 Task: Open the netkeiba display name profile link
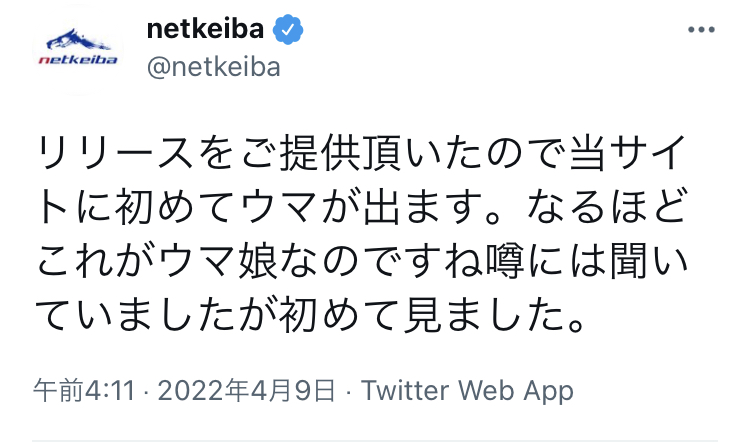tap(205, 30)
